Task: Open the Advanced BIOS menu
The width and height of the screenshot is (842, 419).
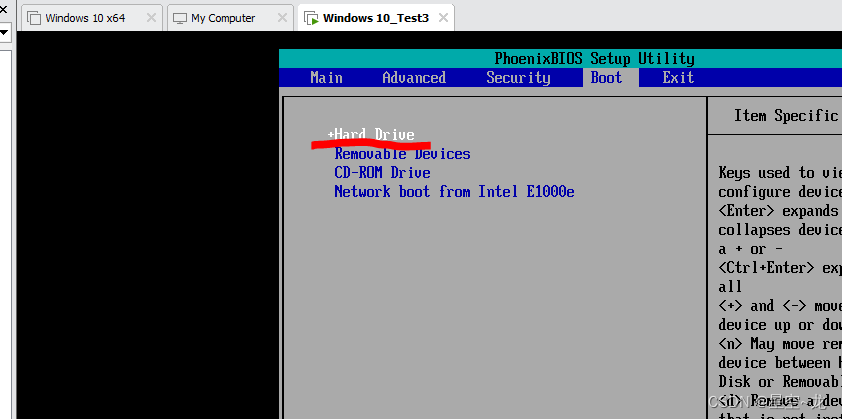Action: (414, 78)
